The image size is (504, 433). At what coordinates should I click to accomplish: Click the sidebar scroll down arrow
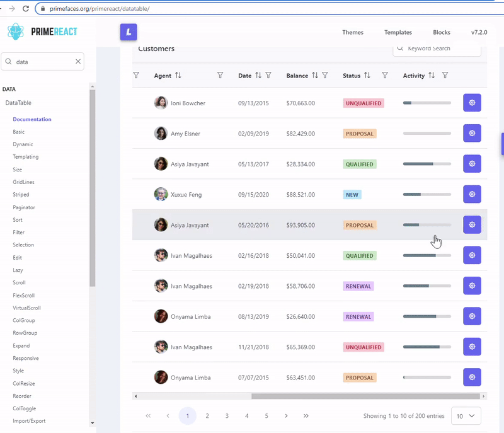tap(93, 423)
